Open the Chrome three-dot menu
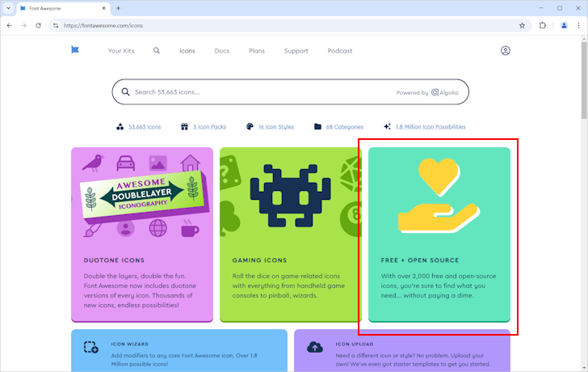 click(x=578, y=25)
